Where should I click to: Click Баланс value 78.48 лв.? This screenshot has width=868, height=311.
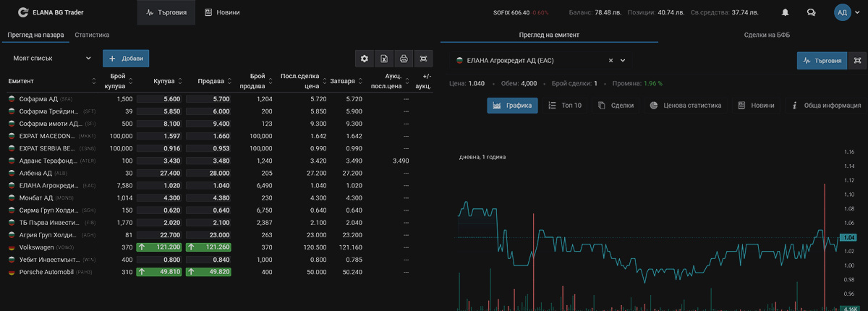pos(609,12)
